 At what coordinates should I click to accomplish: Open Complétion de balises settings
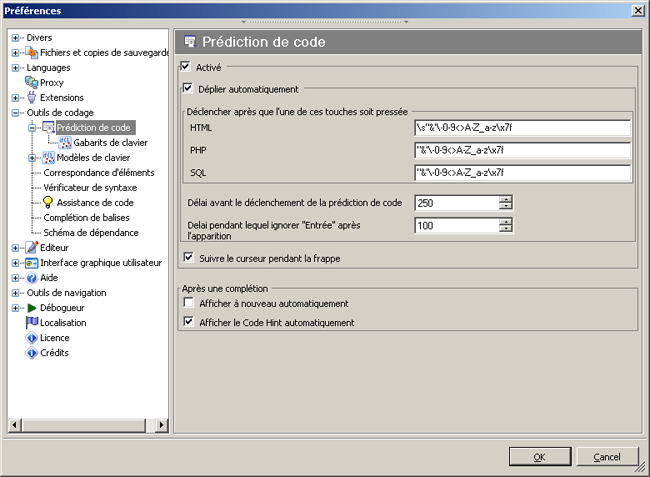click(88, 217)
